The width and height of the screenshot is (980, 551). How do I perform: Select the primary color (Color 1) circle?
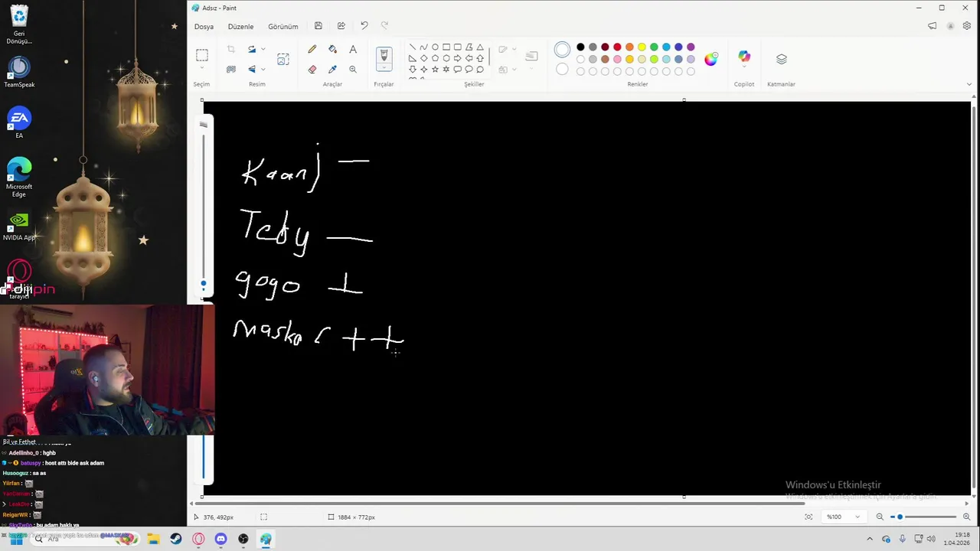click(562, 51)
